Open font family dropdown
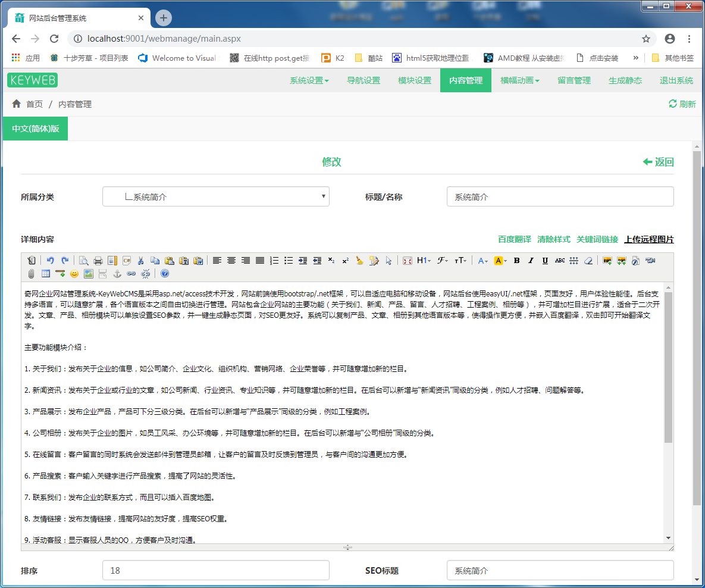This screenshot has width=705, height=588. [x=443, y=261]
